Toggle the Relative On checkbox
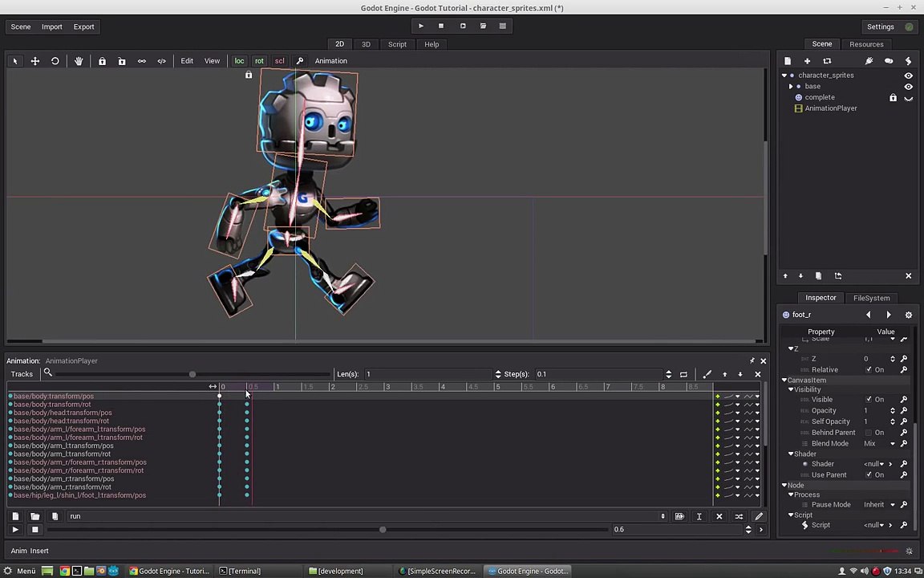 tap(869, 370)
